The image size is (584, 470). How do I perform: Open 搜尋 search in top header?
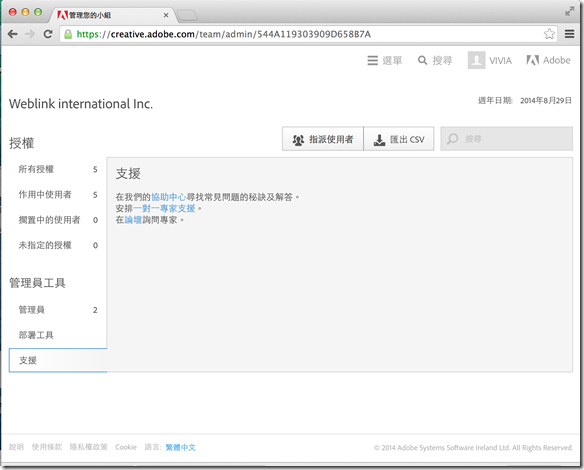coord(435,60)
